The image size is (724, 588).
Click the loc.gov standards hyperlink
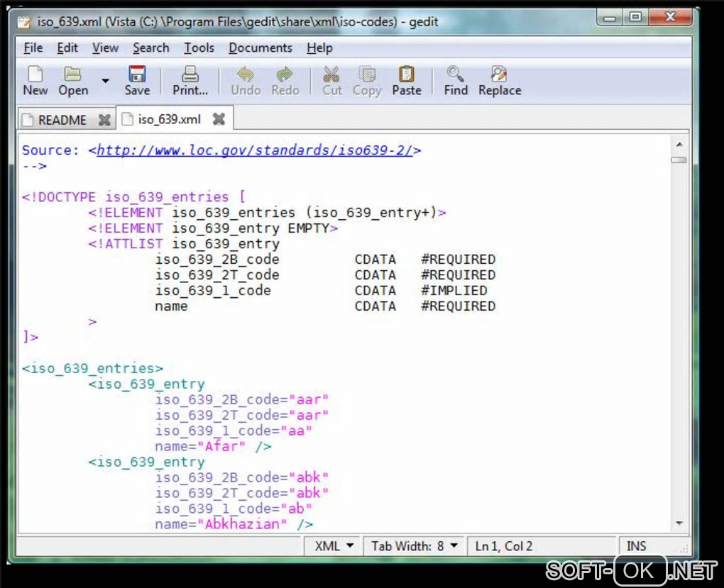tap(255, 150)
